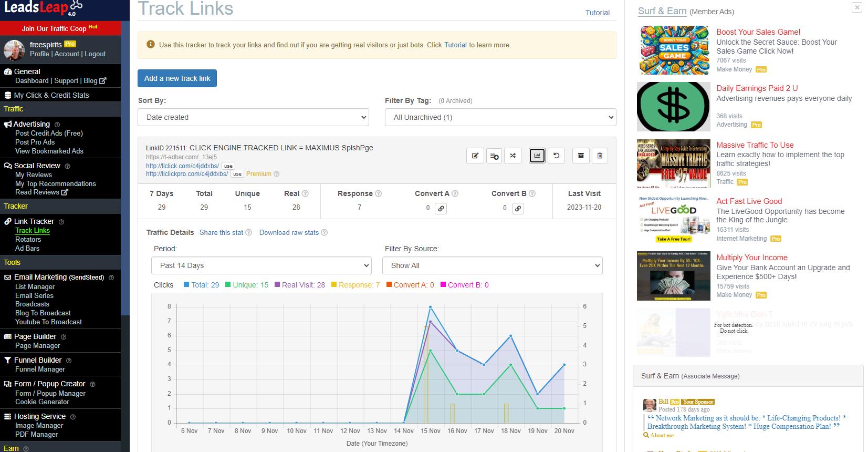Screen dimensions: 868x452
Task: Click the help icon after Share this stat
Action: coord(248,232)
